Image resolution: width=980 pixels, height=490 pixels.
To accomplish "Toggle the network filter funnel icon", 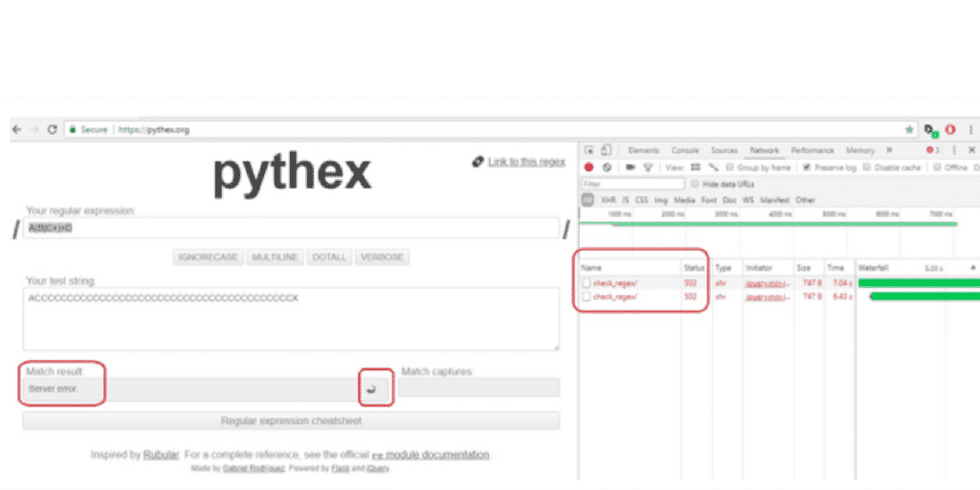I will (648, 167).
